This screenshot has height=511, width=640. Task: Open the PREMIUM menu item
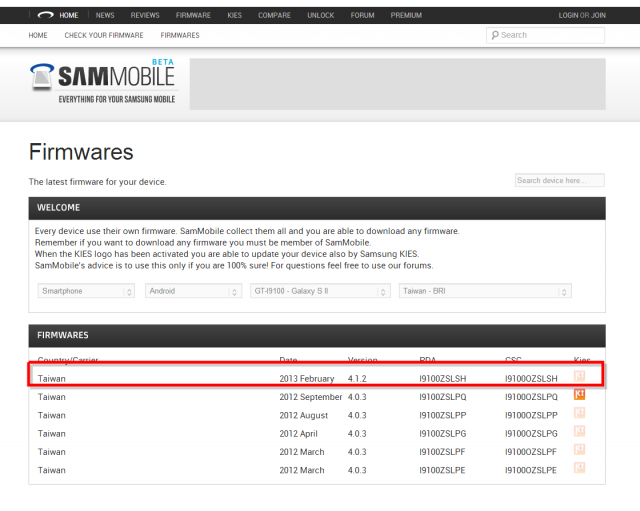(406, 16)
